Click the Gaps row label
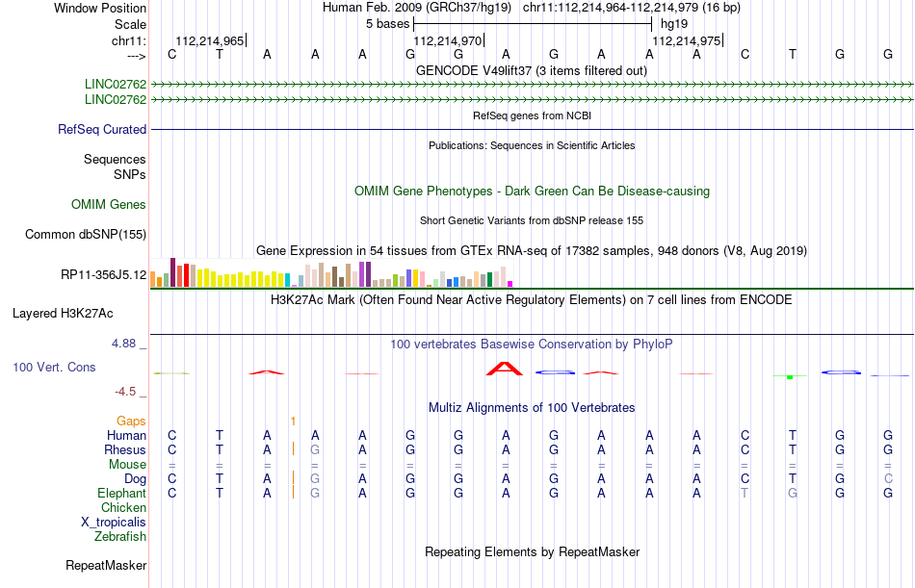 [x=131, y=422]
